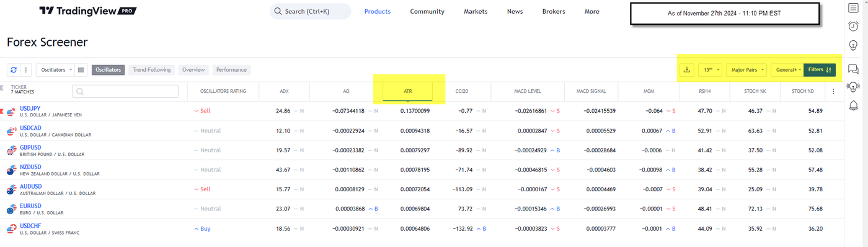Screen dimensions: 868x247
Task: Open the Community menu
Action: click(427, 12)
